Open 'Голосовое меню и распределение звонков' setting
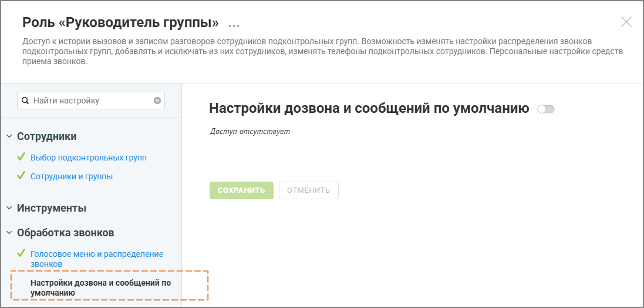Screen dimensions: 644x308 [97, 259]
